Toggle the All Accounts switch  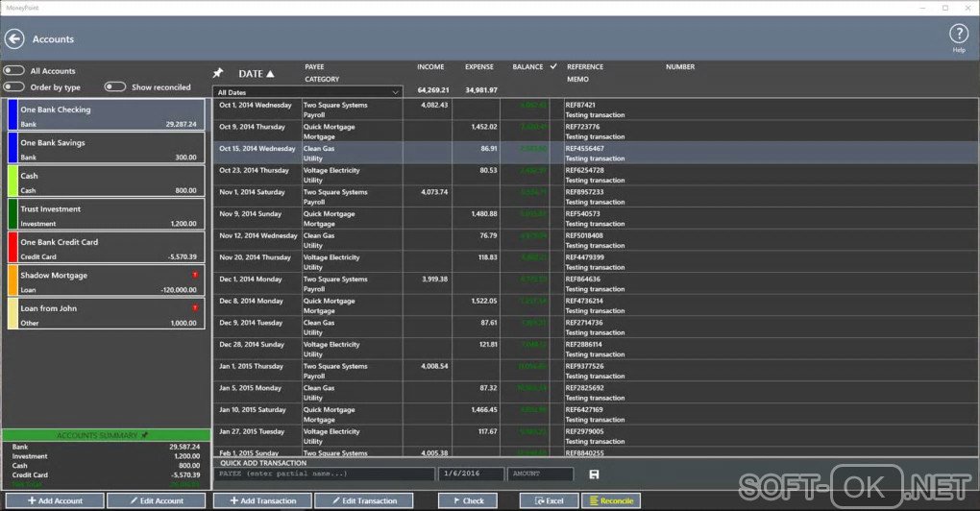tap(13, 70)
